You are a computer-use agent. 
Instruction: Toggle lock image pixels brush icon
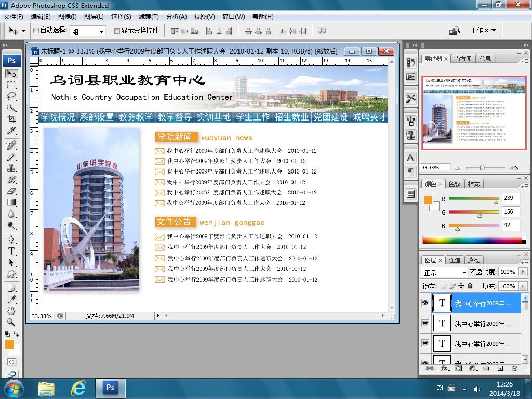(453, 286)
